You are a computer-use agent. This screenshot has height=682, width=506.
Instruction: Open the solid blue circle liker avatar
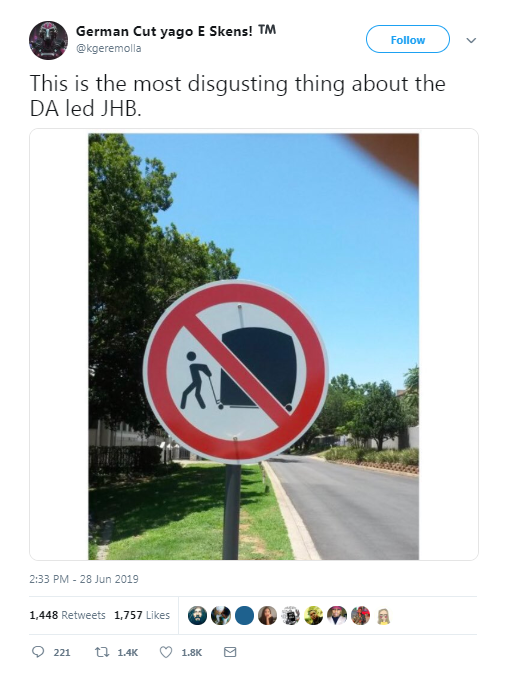[244, 615]
